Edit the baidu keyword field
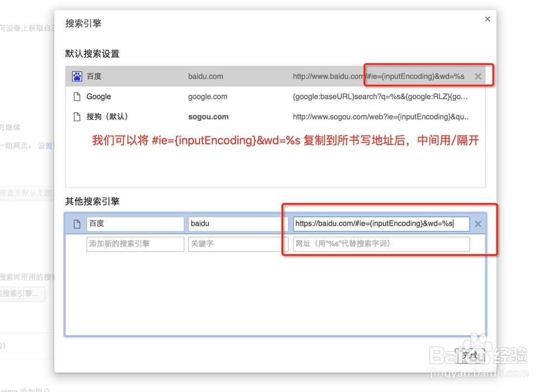The width and height of the screenshot is (559, 392). click(x=238, y=224)
